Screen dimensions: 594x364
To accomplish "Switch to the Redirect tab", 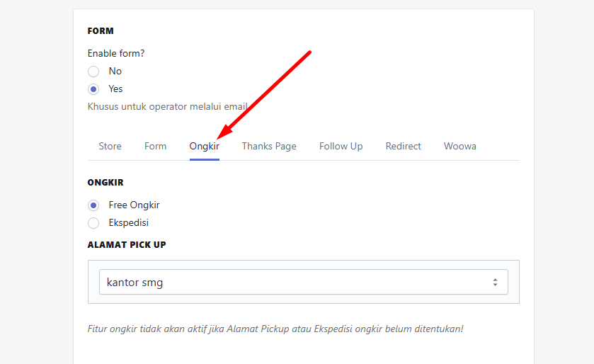I will tap(404, 146).
